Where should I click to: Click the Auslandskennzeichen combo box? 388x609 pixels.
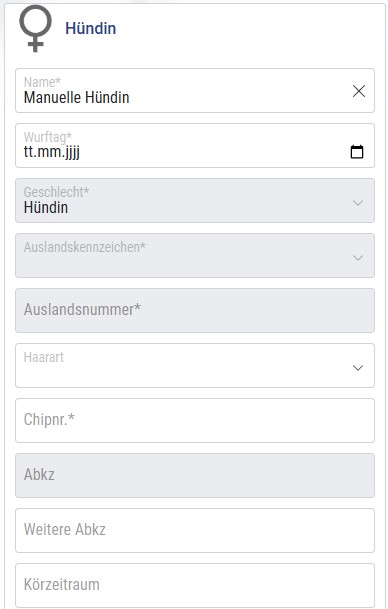195,256
